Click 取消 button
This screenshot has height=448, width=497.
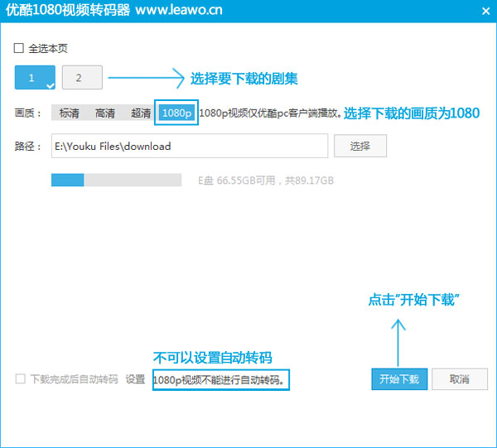[460, 379]
